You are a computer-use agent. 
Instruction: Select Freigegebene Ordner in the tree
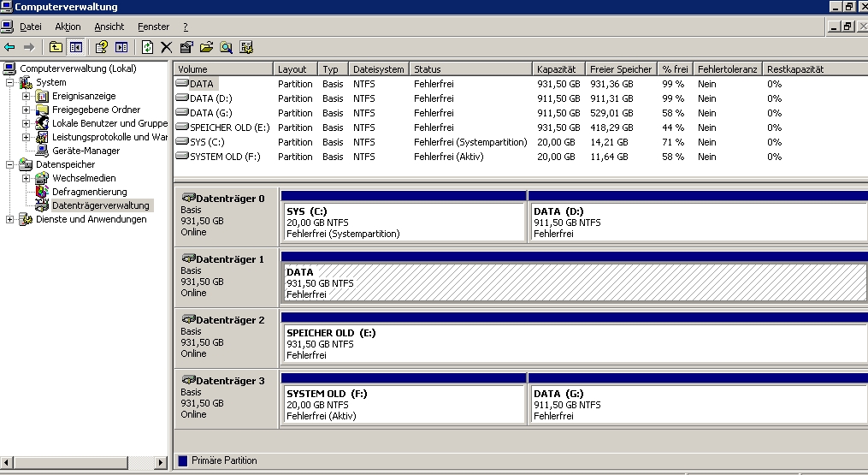(96, 110)
